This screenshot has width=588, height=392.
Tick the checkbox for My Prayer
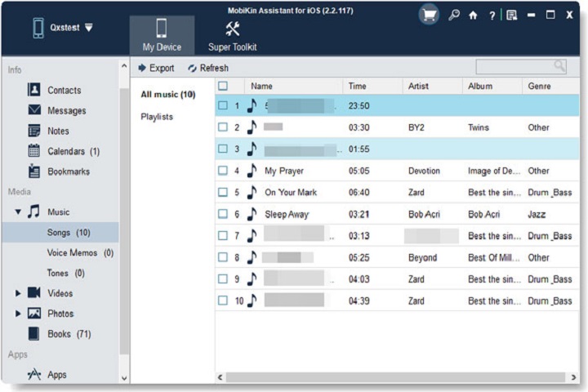(x=223, y=171)
